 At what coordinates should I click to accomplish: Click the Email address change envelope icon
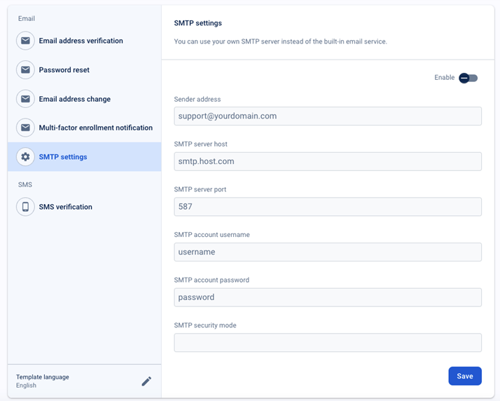pos(25,99)
